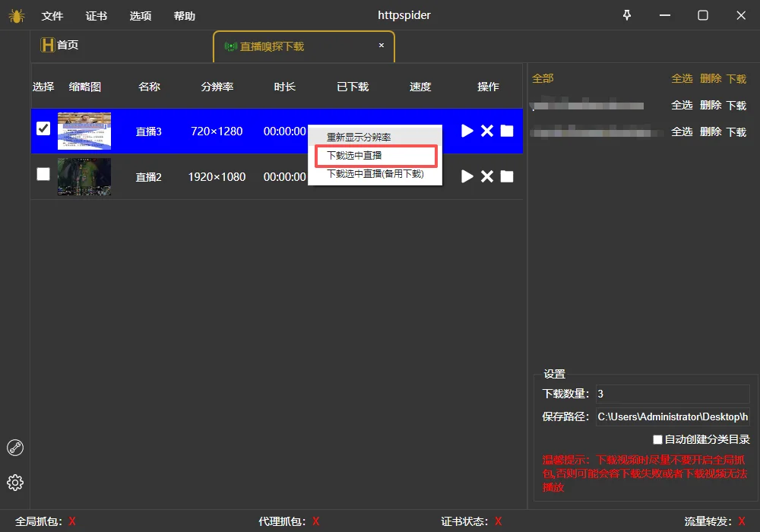Check the 直播2 selection checkbox

click(x=43, y=174)
